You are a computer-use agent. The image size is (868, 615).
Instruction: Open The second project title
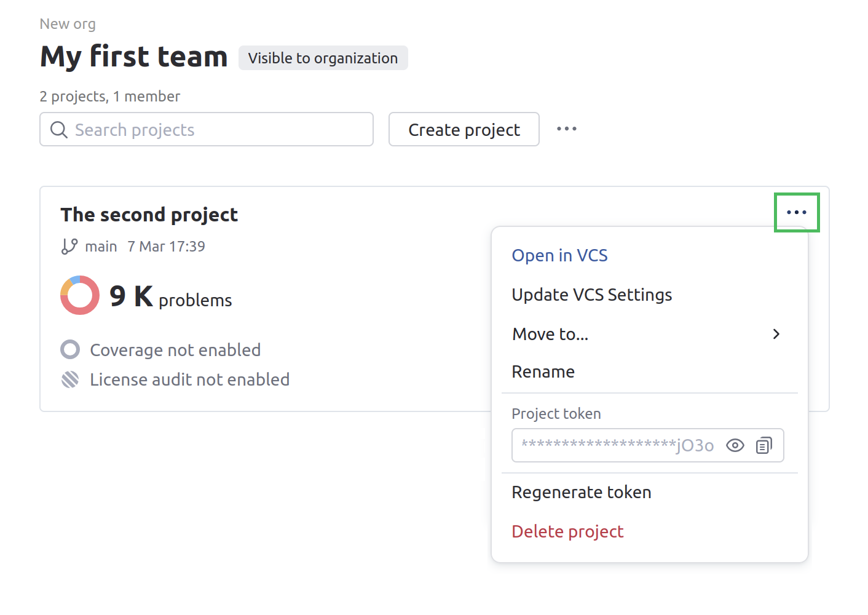click(x=149, y=215)
